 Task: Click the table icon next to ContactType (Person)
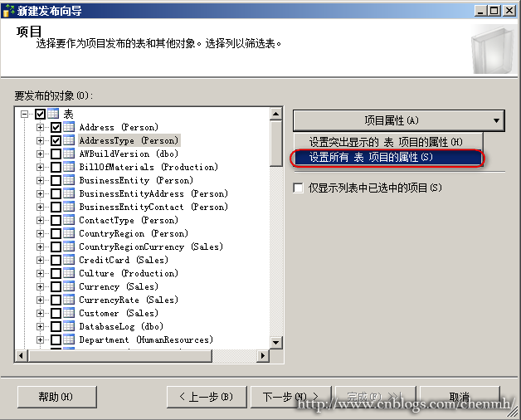(x=70, y=221)
